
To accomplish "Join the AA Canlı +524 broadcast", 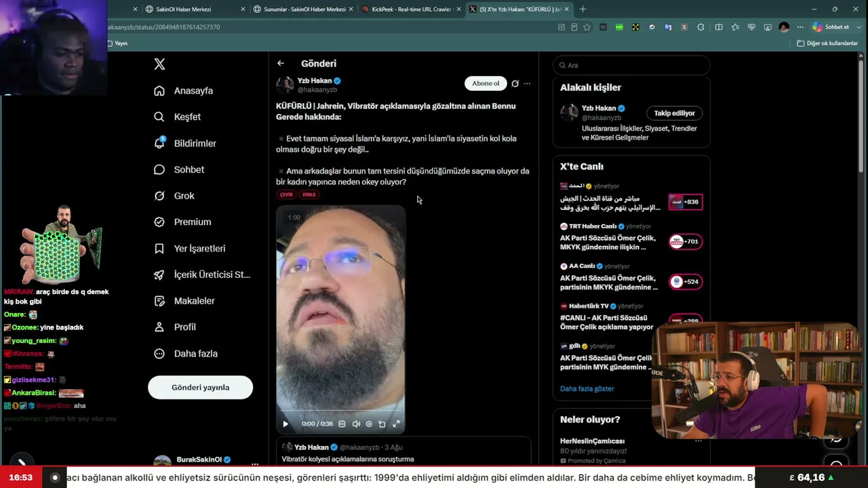I will [x=686, y=281].
